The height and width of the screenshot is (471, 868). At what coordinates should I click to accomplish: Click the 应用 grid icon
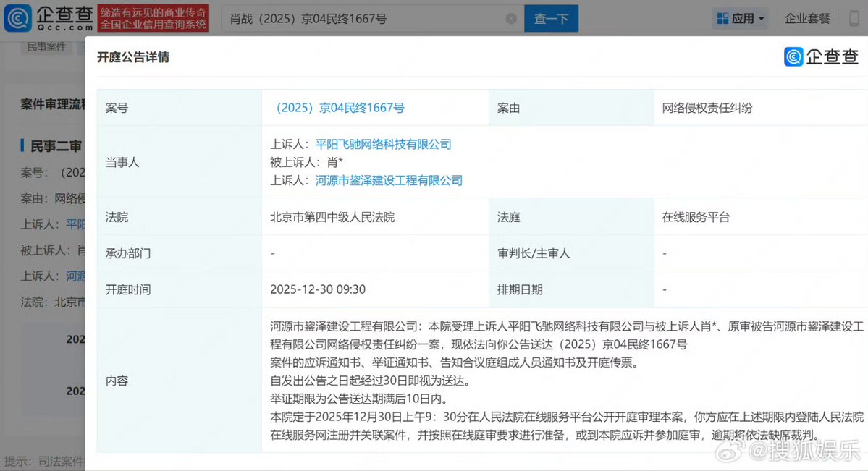(722, 19)
